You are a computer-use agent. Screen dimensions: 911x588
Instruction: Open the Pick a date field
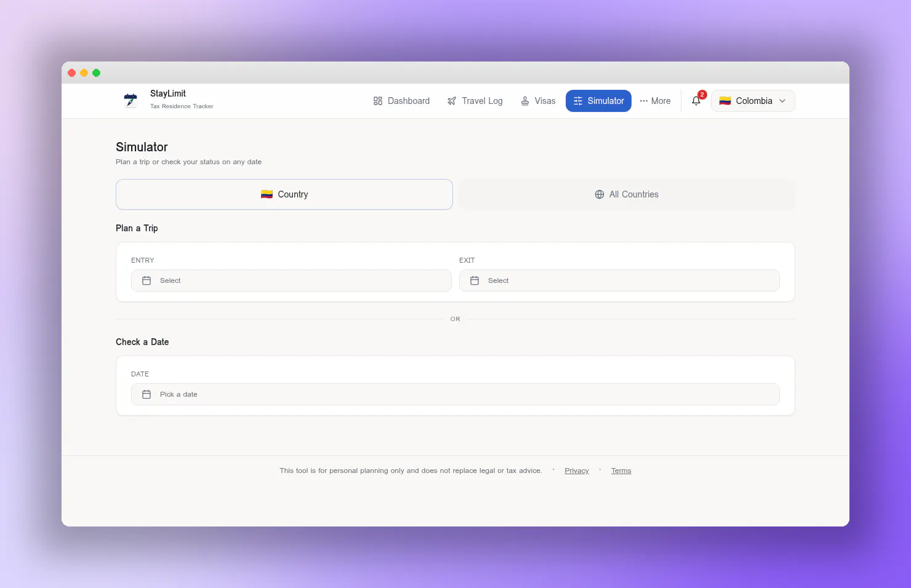pos(455,394)
